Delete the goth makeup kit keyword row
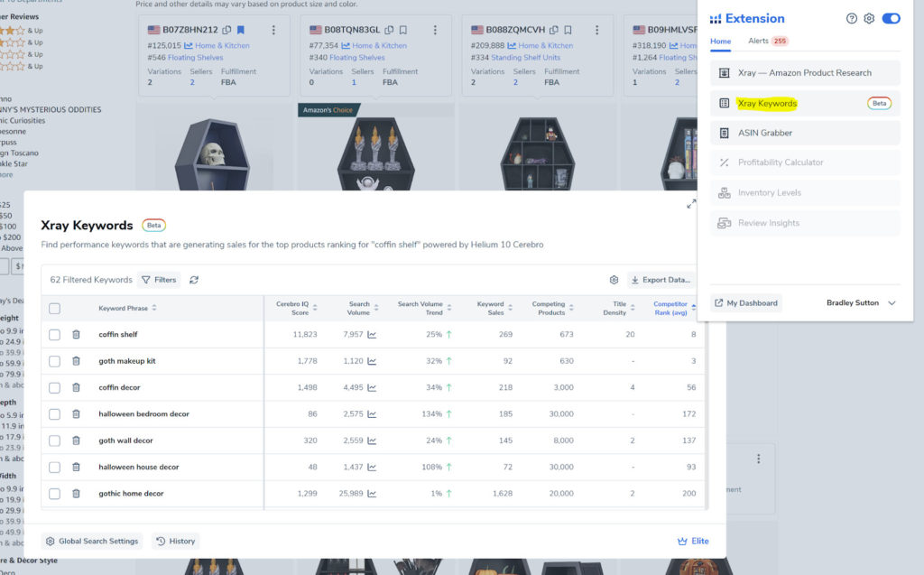Viewport: 924px width, 575px height. (76, 361)
